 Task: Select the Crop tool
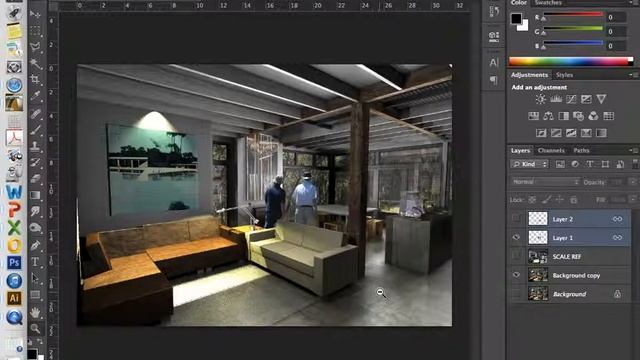click(x=36, y=79)
